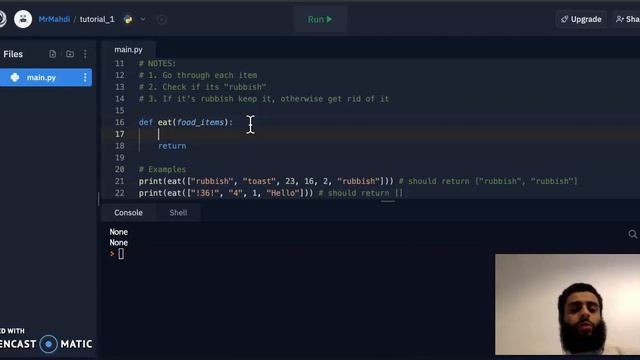Select main.py in the file tree

click(x=46, y=77)
